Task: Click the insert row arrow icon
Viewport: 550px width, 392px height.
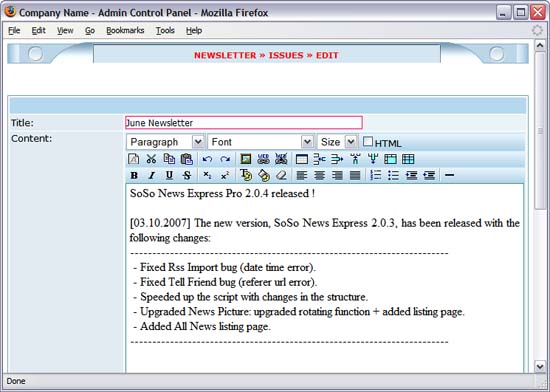Action: coord(320,159)
